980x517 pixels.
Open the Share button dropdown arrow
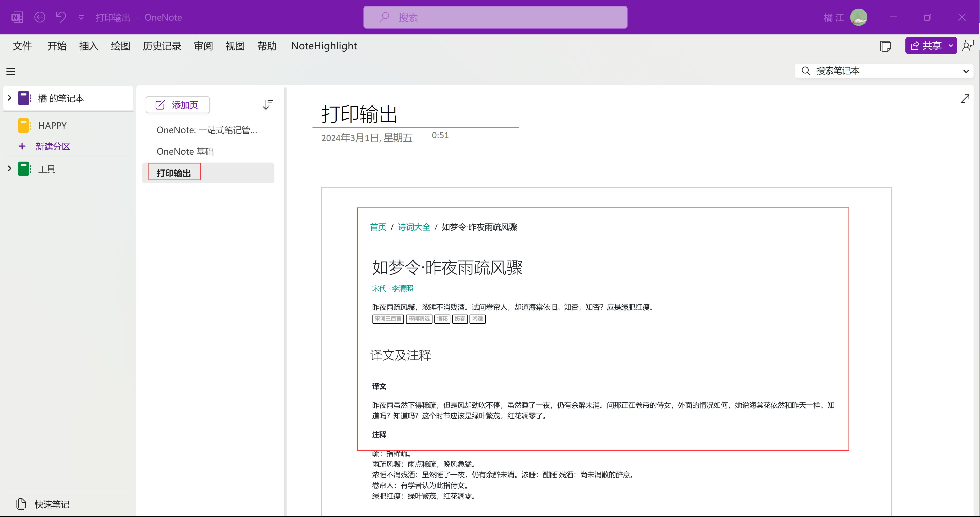(951, 46)
